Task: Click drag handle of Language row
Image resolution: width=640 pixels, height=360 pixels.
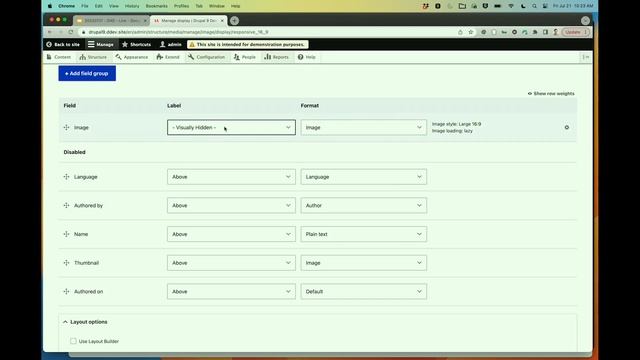Action: pyautogui.click(x=67, y=177)
